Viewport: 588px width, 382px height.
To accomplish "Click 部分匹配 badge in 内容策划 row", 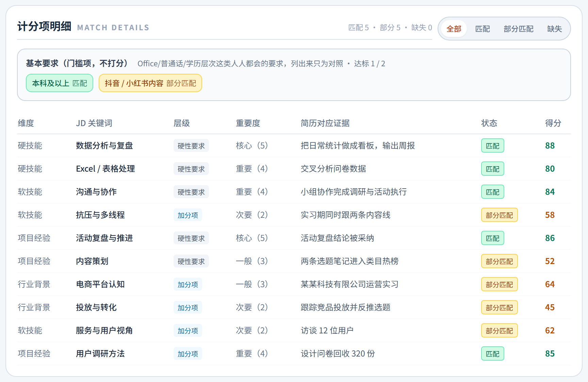I will pos(500,261).
